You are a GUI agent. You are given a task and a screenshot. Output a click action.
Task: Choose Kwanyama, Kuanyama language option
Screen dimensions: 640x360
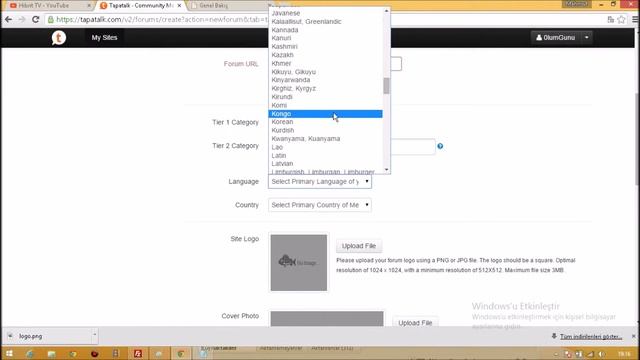click(x=325, y=139)
